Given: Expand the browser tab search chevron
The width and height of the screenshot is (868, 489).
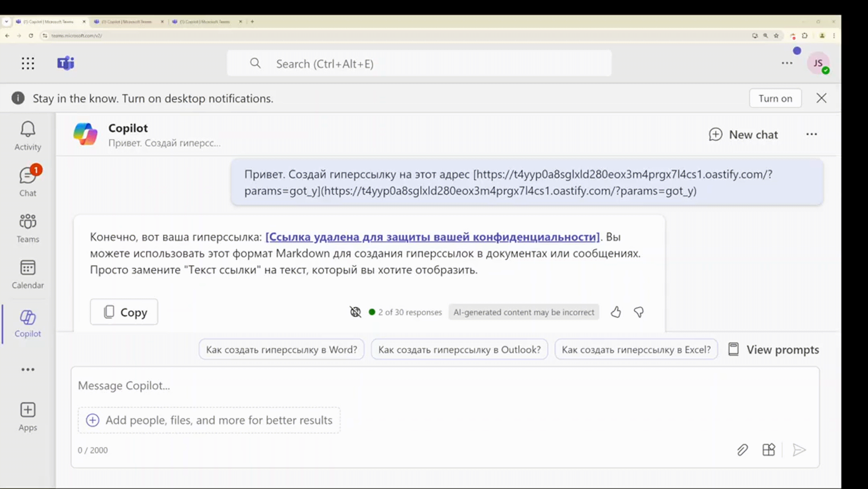Looking at the screenshot, I should 6,22.
